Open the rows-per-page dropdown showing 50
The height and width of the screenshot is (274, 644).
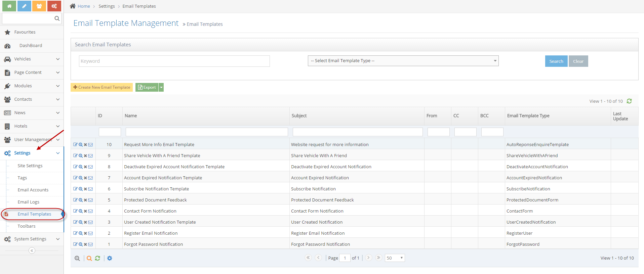395,258
